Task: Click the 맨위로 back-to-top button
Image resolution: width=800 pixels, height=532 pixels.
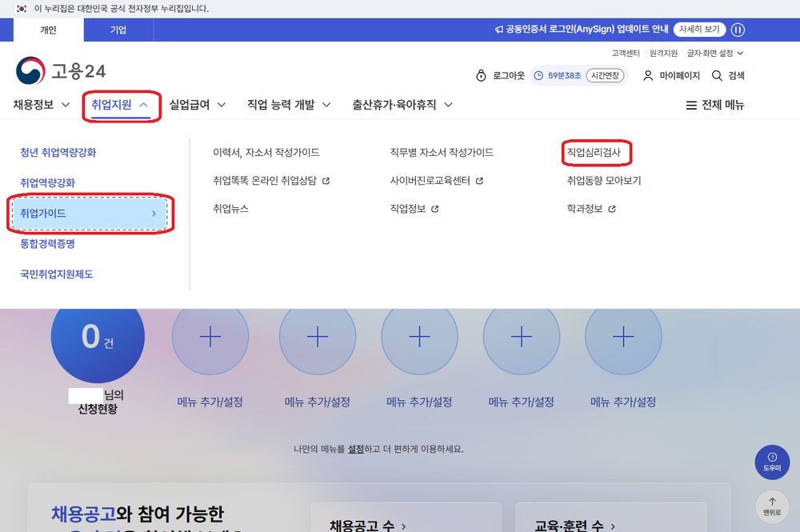Action: coord(772,506)
